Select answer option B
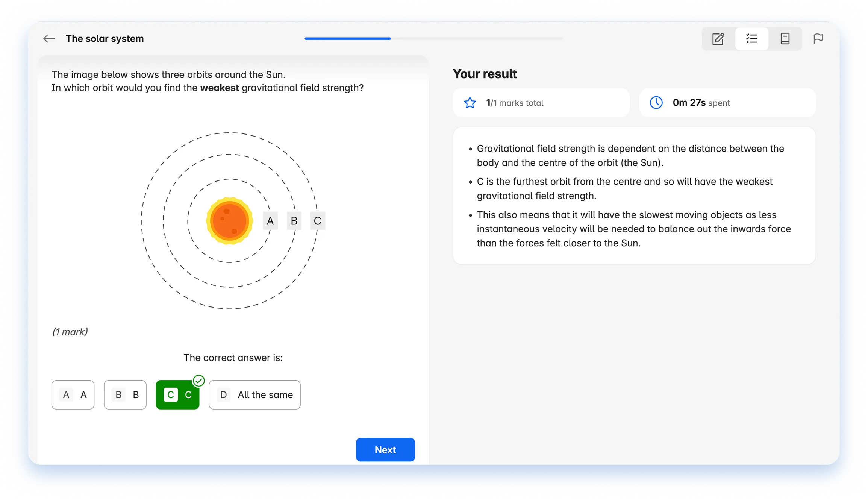 point(125,395)
